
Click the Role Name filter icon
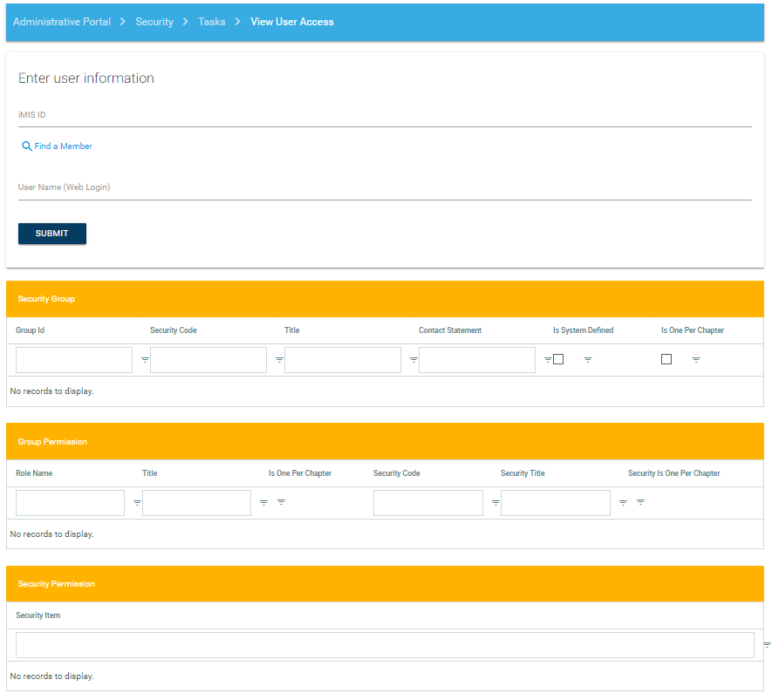137,503
